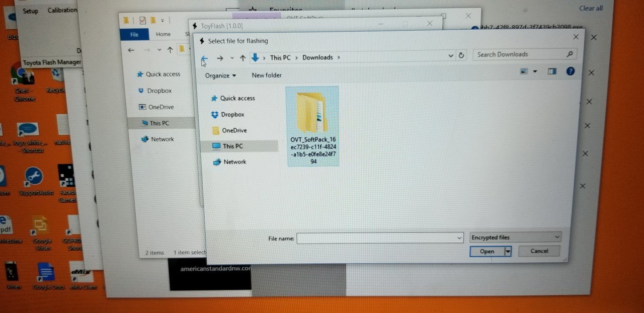Open the Calibration menu in Toyota Flash Manager
Image resolution: width=644 pixels, height=313 pixels.
pyautogui.click(x=62, y=10)
